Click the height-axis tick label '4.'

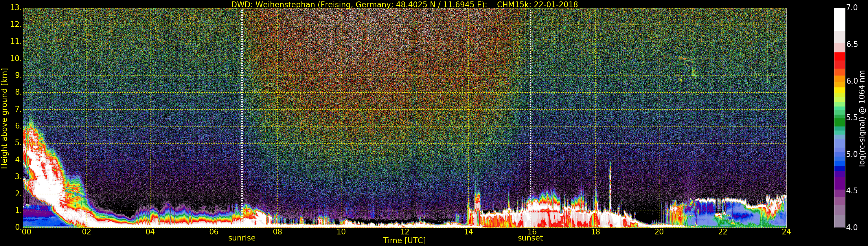point(18,159)
